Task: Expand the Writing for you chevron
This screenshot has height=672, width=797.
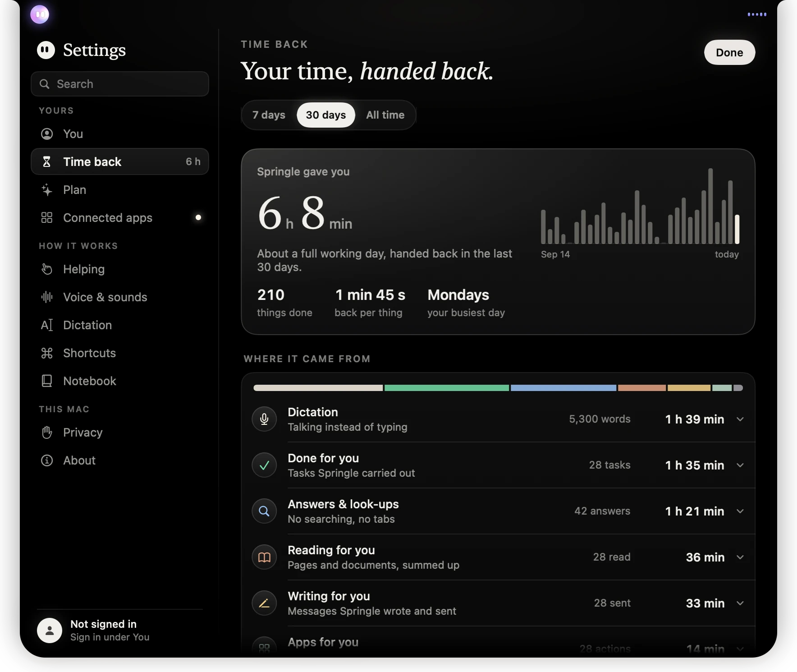Action: pyautogui.click(x=740, y=603)
